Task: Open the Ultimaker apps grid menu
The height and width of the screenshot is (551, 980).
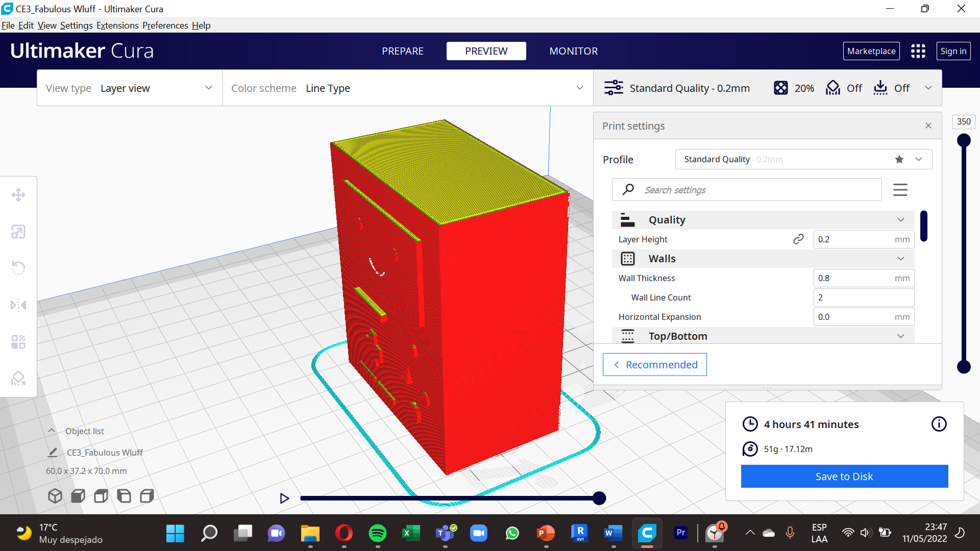Action: [x=918, y=51]
